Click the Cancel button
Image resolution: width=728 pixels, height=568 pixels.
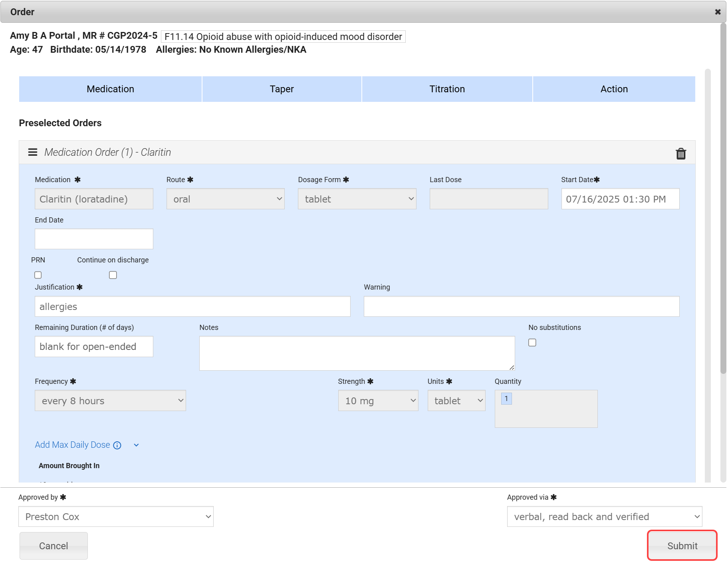pos(54,546)
